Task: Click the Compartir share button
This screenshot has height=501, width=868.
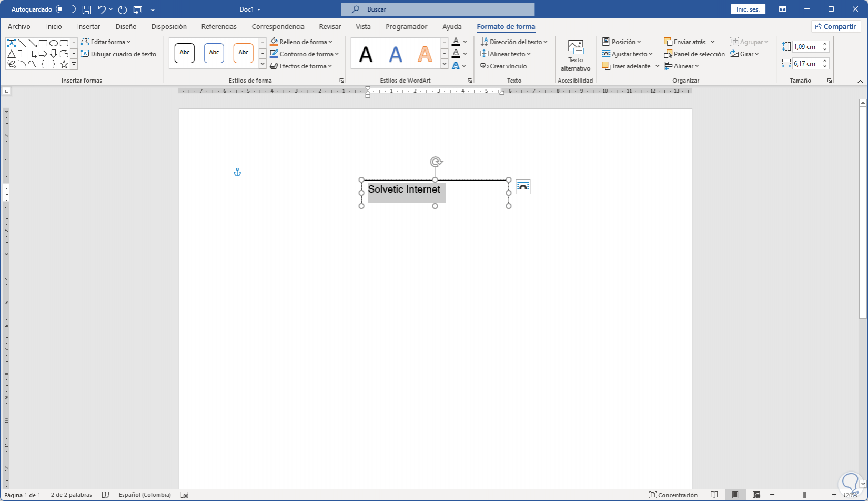Action: point(835,27)
